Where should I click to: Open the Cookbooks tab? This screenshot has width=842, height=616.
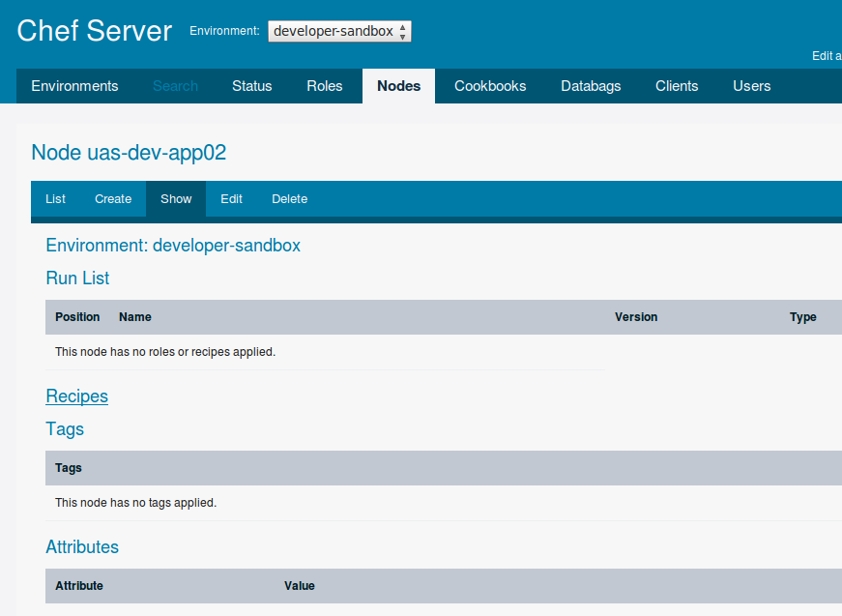(x=490, y=86)
